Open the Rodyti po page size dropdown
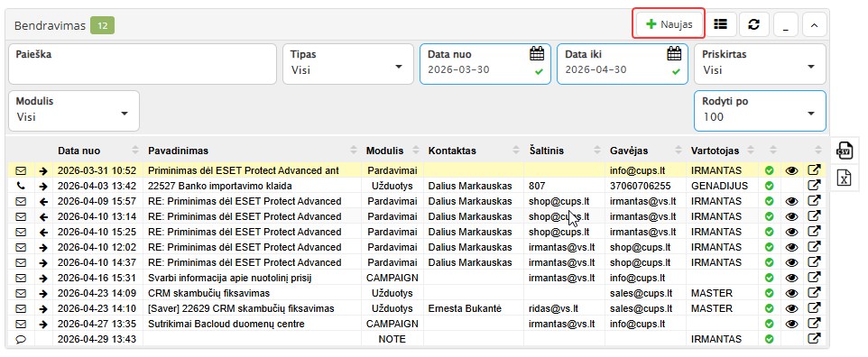 tap(760, 111)
